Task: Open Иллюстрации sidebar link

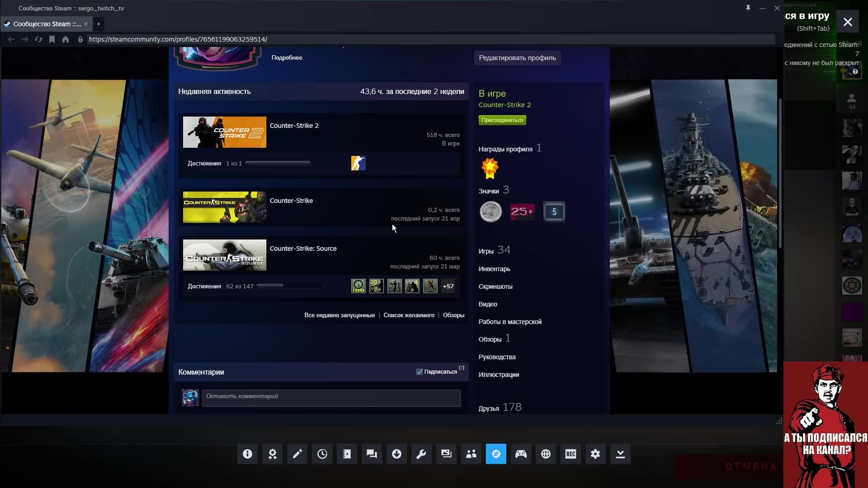Action: point(499,375)
